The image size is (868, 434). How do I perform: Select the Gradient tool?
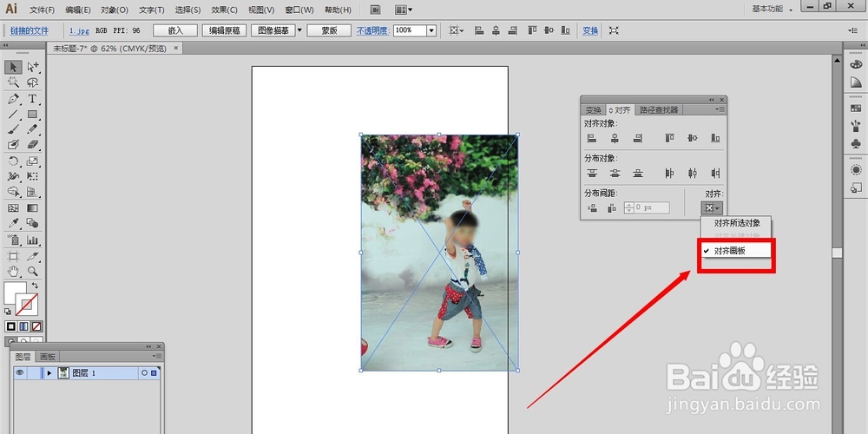(x=33, y=208)
